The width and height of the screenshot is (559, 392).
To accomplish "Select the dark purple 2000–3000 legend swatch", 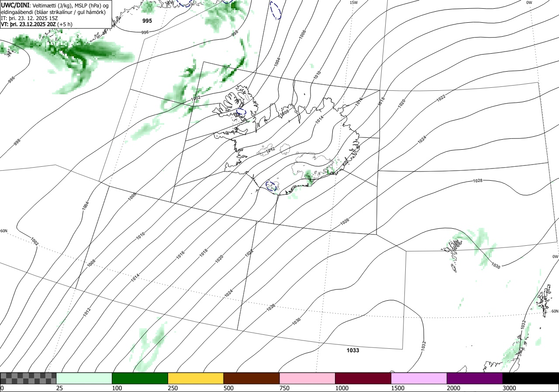I will point(475,378).
